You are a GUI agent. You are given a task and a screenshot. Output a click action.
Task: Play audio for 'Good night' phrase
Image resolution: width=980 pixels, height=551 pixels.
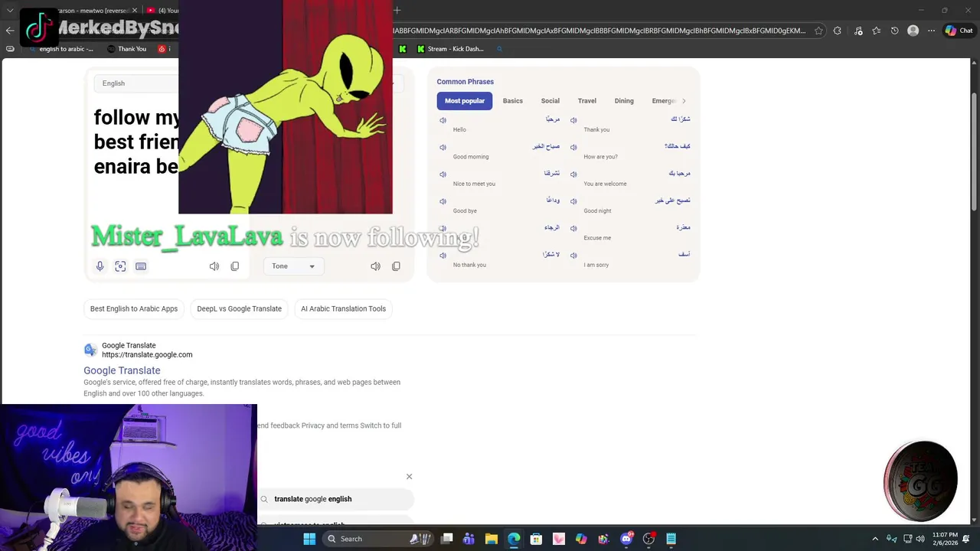tap(573, 201)
